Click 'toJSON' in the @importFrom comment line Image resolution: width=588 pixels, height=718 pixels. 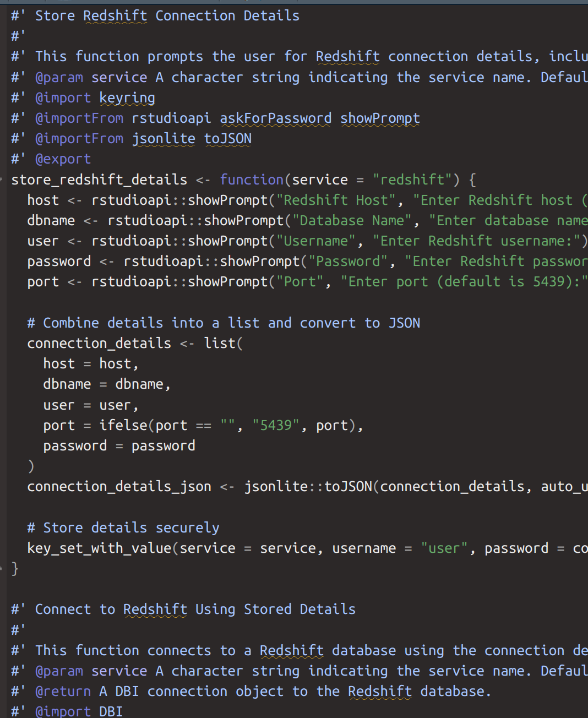tap(228, 139)
